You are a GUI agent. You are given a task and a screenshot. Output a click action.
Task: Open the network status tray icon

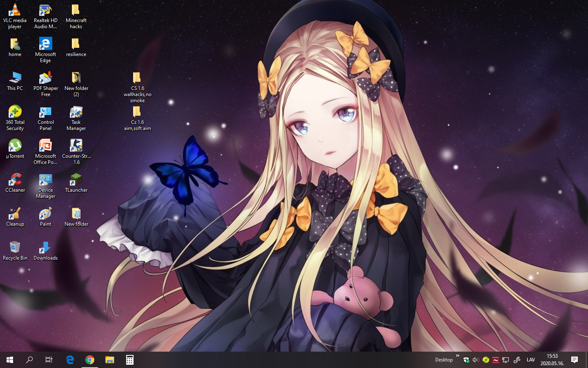506,360
